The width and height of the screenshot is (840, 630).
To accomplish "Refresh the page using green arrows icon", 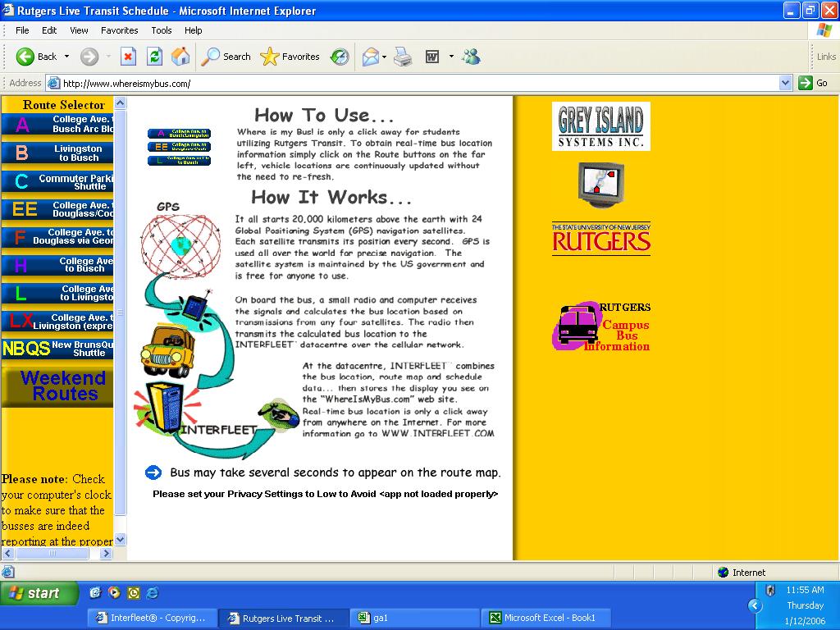I will (x=154, y=57).
